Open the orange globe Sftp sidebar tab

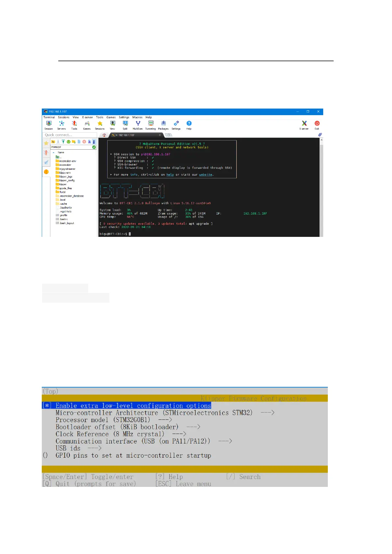click(46, 172)
